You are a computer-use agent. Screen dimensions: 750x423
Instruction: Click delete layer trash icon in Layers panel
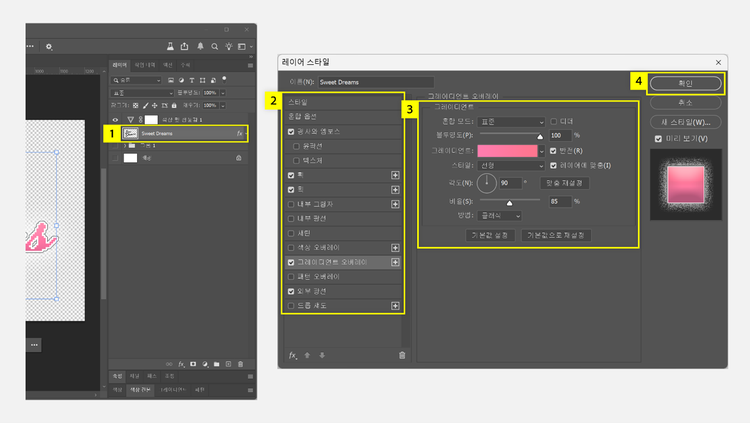[241, 364]
